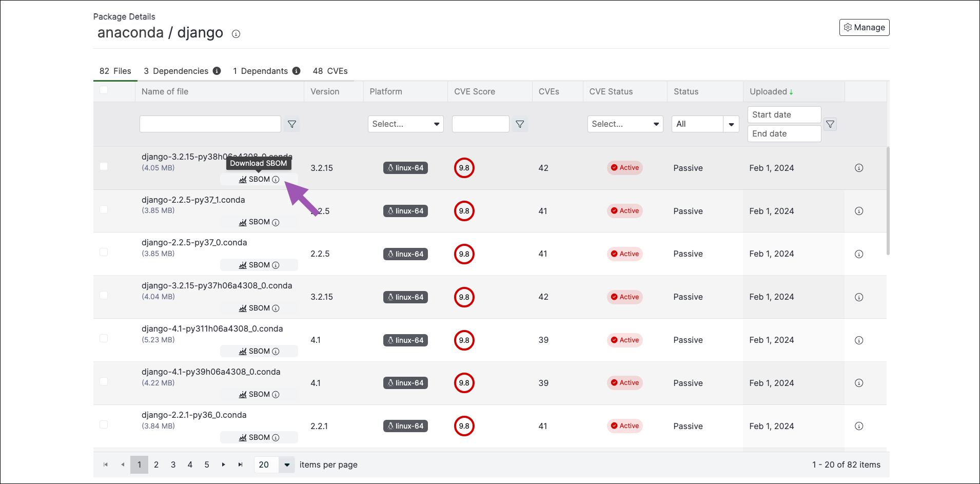This screenshot has height=484, width=980.
Task: Click the Start date input field
Action: 785,114
